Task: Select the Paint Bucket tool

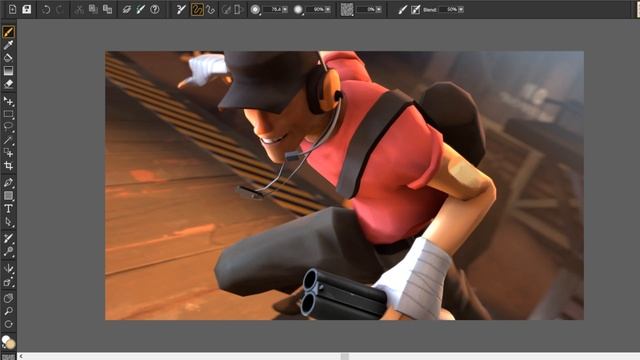Action: (x=8, y=58)
